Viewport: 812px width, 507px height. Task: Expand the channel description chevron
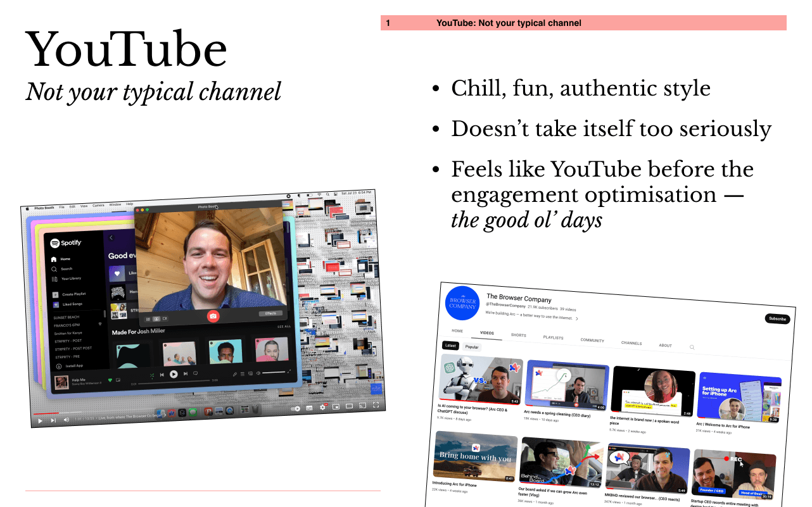(577, 318)
